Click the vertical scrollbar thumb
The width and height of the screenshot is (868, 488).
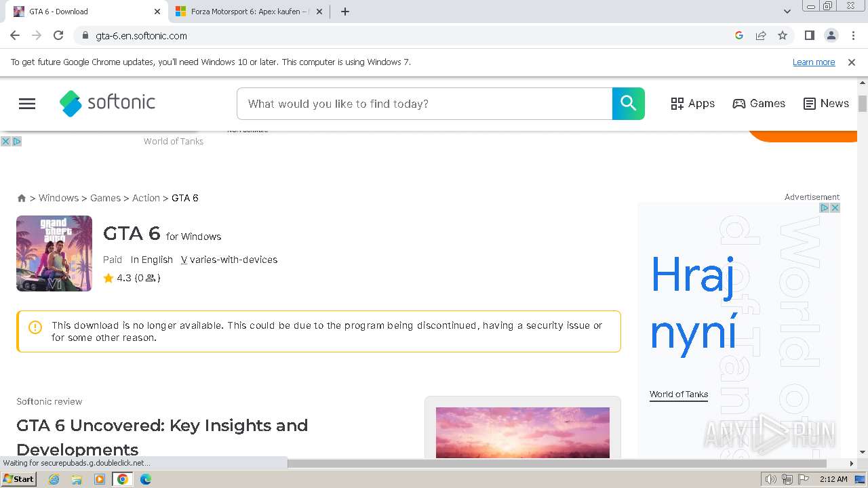(x=863, y=104)
